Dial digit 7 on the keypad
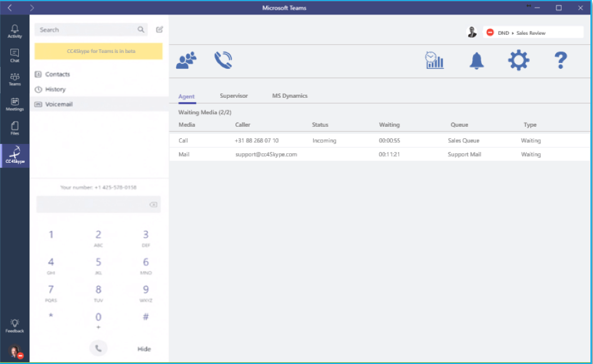The height and width of the screenshot is (364, 593). tap(51, 293)
